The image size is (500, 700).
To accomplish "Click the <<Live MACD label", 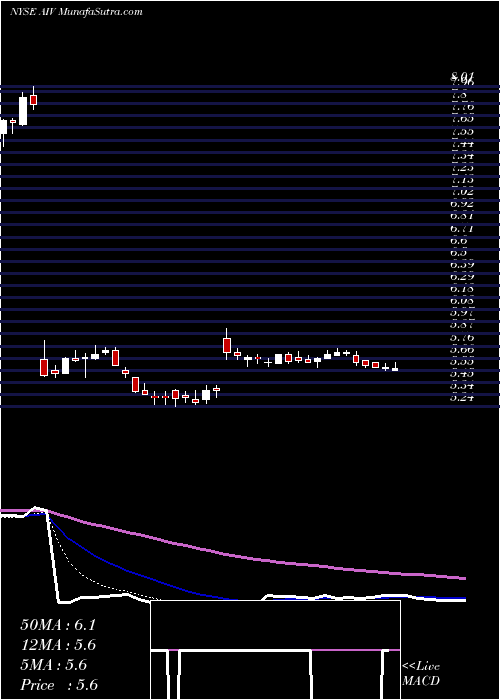I will click(x=421, y=674).
